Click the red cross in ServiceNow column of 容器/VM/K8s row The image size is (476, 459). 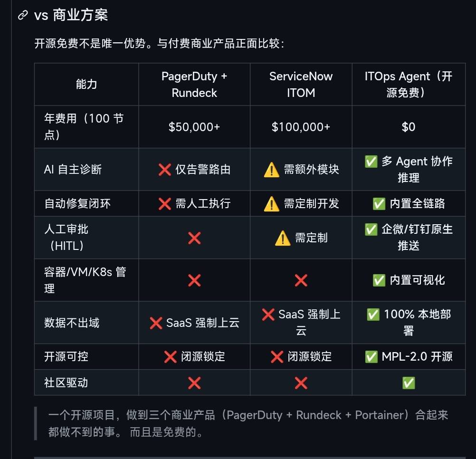point(301,280)
